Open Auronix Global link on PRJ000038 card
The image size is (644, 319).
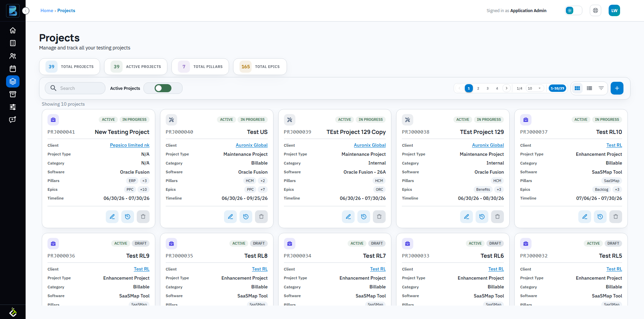coord(488,145)
